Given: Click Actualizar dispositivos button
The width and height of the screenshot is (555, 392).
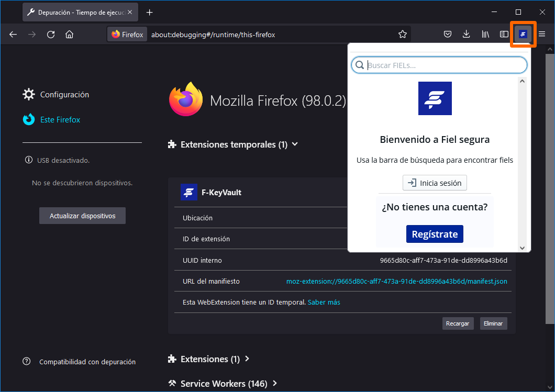Looking at the screenshot, I should point(83,216).
